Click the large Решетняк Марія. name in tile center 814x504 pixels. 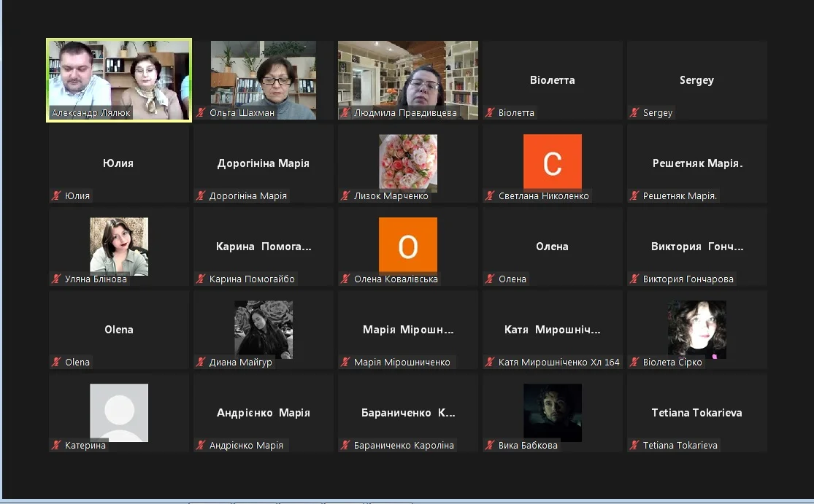[x=697, y=163]
